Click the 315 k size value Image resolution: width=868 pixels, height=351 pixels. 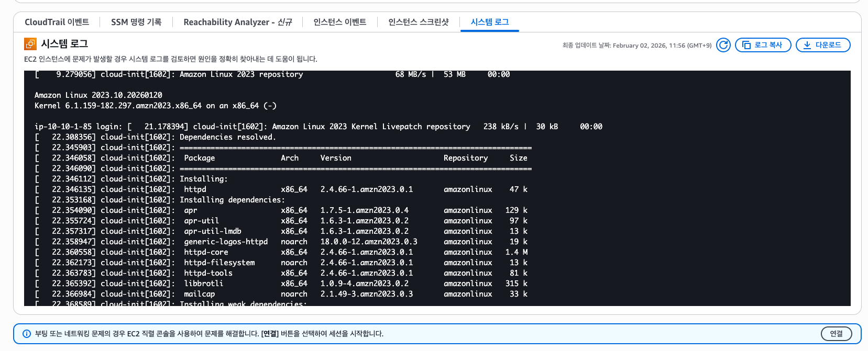tap(517, 284)
